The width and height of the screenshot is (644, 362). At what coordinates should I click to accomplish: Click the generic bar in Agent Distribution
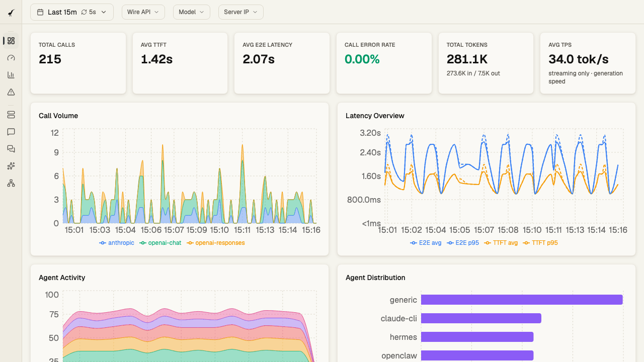pos(522,300)
